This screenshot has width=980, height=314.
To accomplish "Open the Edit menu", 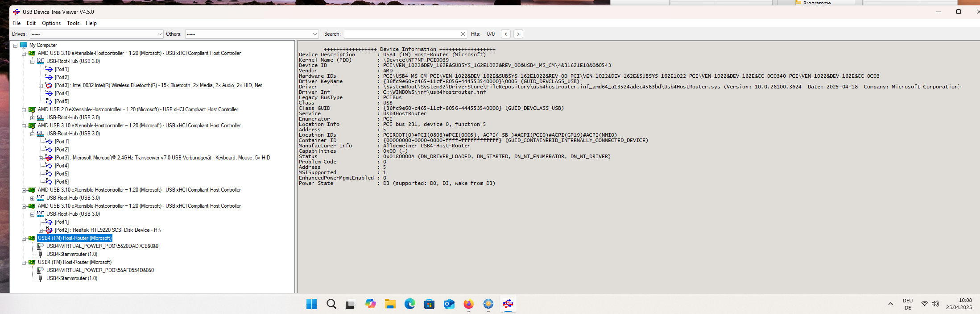I will pos(31,23).
